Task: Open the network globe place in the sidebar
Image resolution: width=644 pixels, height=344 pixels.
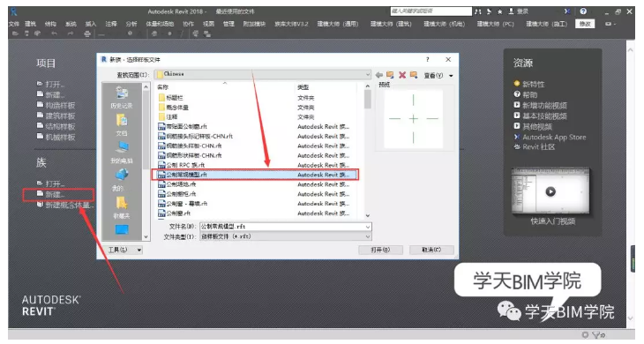Action: [x=121, y=180]
